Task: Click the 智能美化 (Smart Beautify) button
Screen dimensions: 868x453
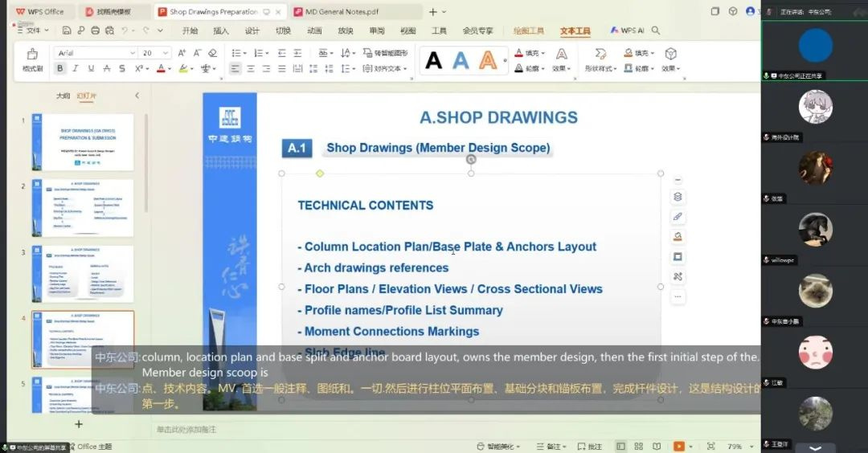Action: click(x=498, y=447)
